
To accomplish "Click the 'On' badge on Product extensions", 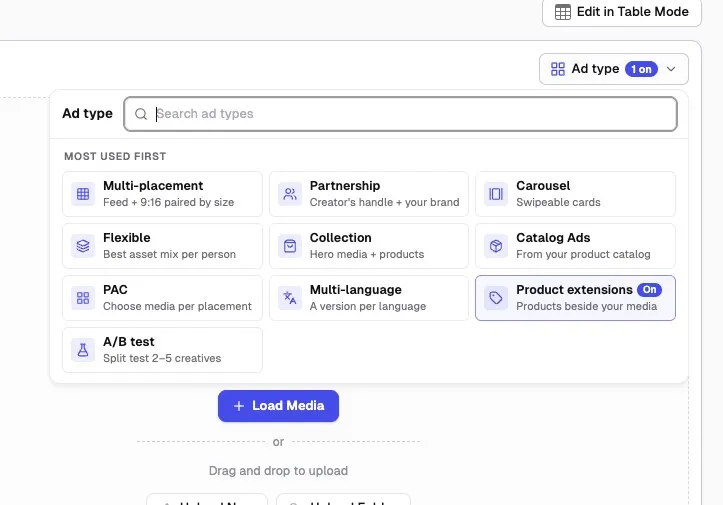I will 649,290.
